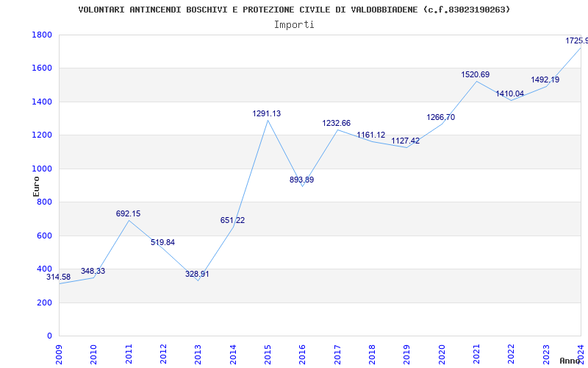Viewport: 588px width, 368px height.
Task: Click the y-axis value 800
Action: (44, 202)
